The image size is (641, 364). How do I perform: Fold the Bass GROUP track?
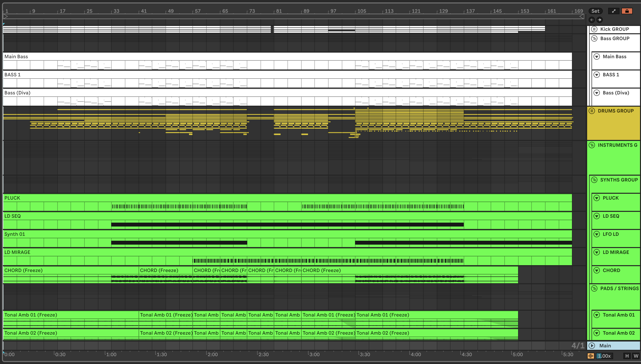pos(594,38)
